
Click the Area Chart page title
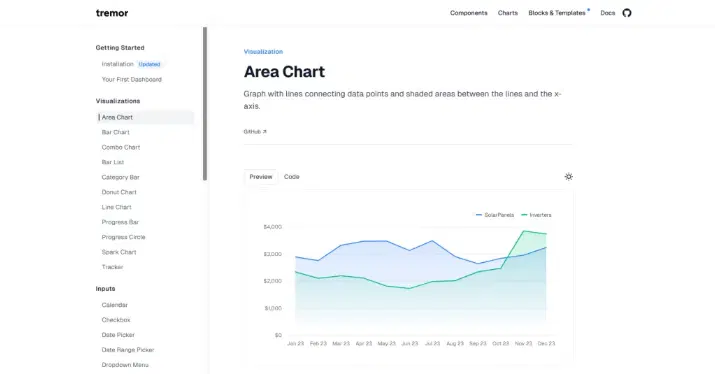pyautogui.click(x=284, y=72)
